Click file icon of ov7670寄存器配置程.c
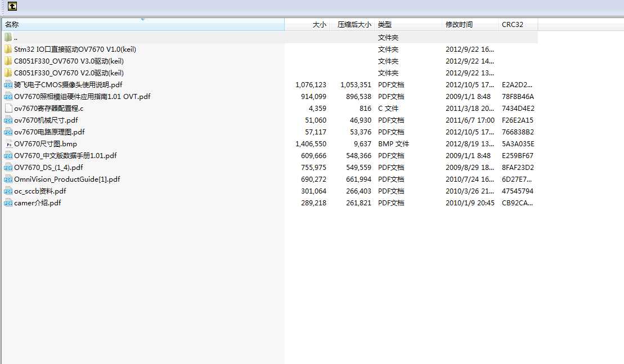 [x=8, y=108]
